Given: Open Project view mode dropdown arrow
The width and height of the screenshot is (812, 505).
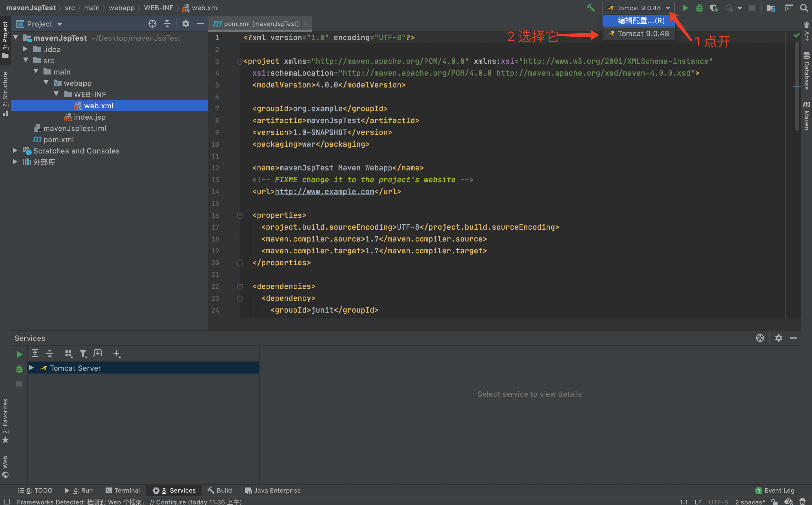Looking at the screenshot, I should [60, 24].
